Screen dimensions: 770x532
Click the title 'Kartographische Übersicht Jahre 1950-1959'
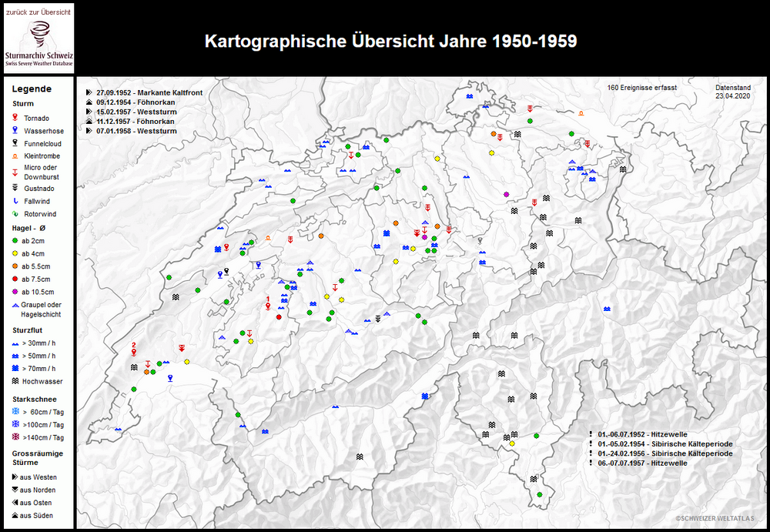pyautogui.click(x=391, y=41)
